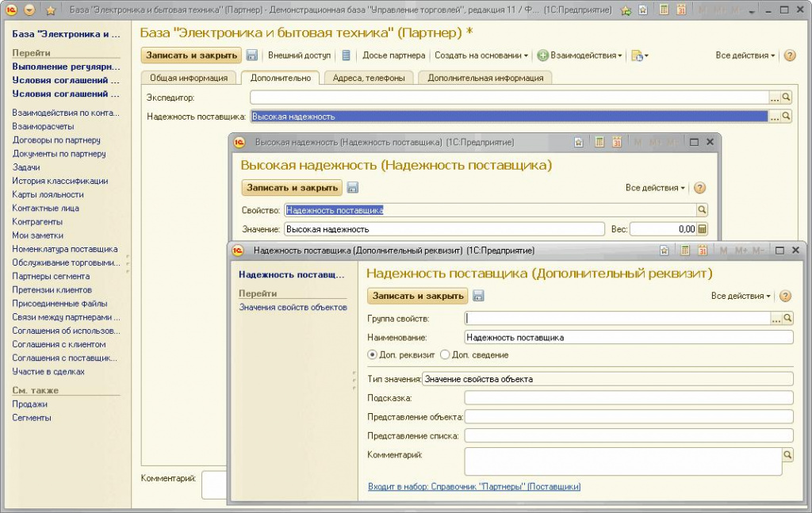Click the calculator icon in main title bar
The width and height of the screenshot is (812, 513).
[664, 10]
